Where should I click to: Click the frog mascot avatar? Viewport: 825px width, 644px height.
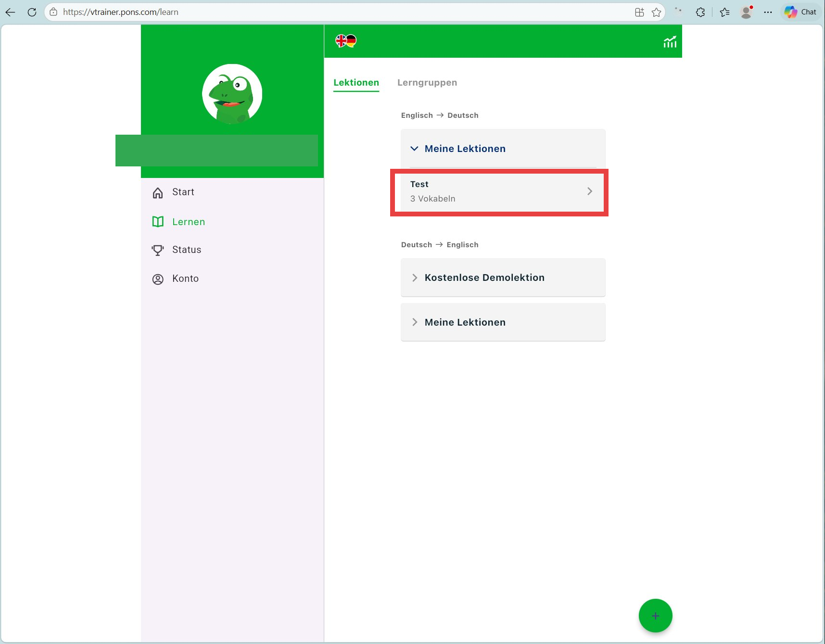pos(232,94)
